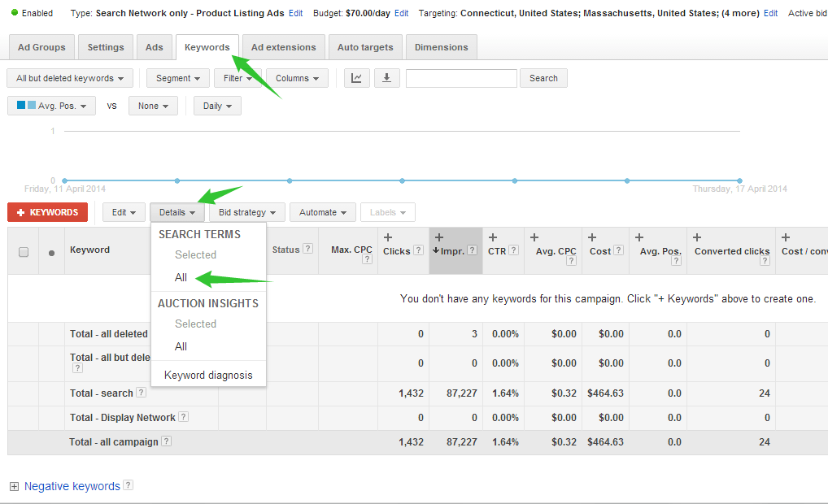This screenshot has width=828, height=504.
Task: Open the Negative keywords link
Action: 72,486
